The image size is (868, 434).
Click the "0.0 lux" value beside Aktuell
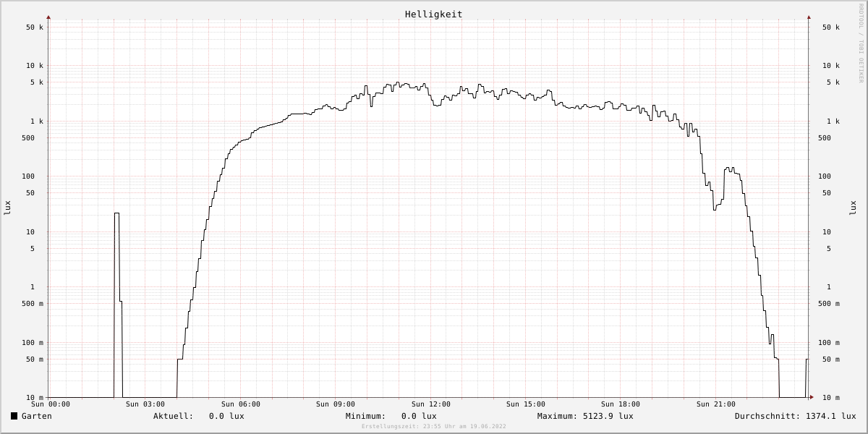point(226,416)
